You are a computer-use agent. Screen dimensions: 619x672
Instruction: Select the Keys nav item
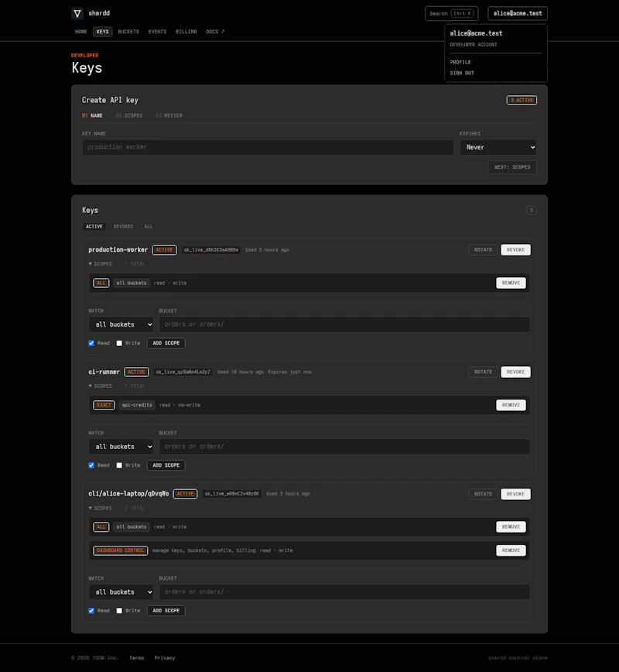pyautogui.click(x=102, y=32)
